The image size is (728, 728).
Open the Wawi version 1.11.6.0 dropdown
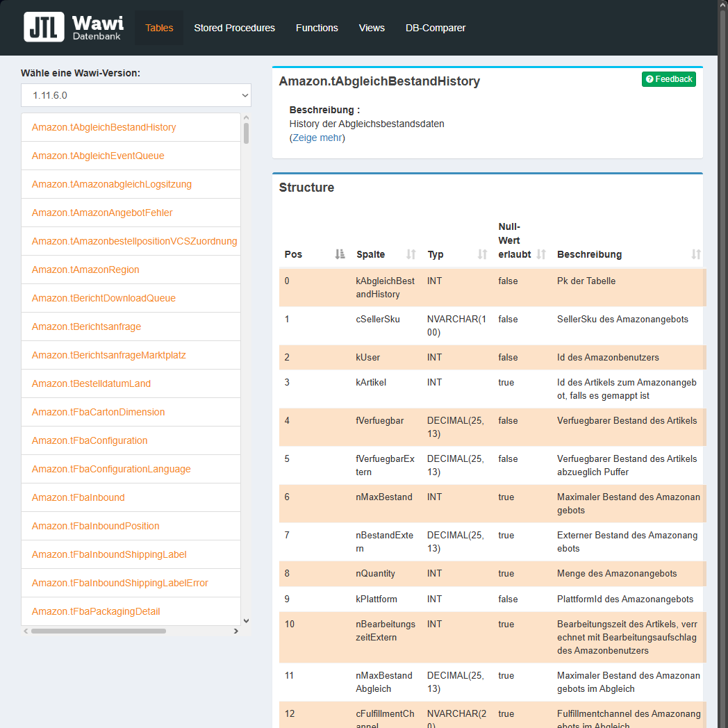tap(136, 95)
